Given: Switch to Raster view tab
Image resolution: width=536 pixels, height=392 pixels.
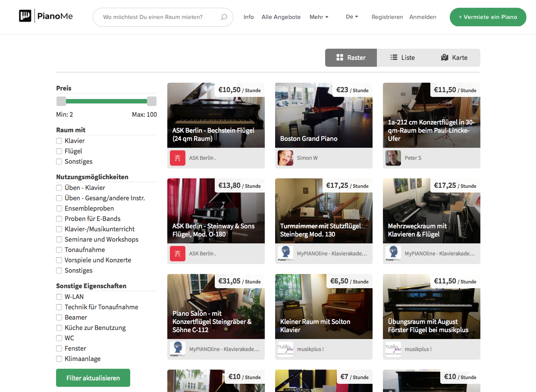Looking at the screenshot, I should point(351,58).
